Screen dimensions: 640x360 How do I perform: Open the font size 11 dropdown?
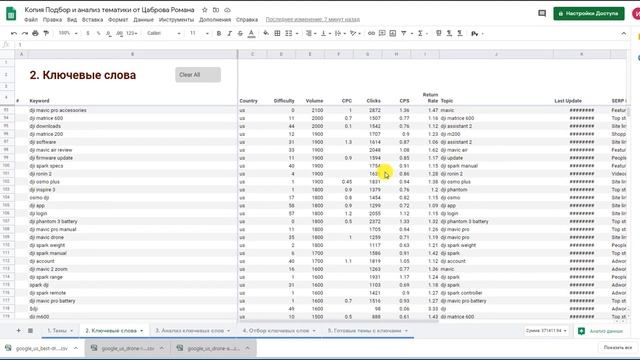[199, 33]
